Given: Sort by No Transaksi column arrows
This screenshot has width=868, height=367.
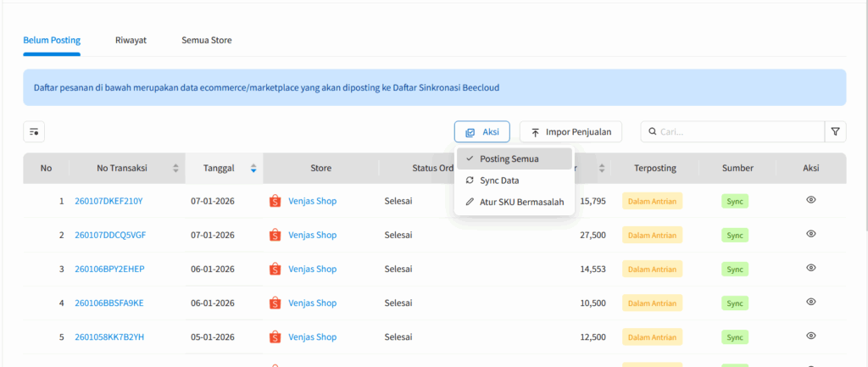Looking at the screenshot, I should (175, 169).
